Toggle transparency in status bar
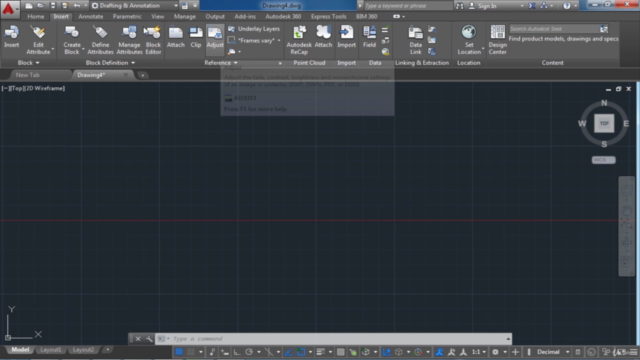 click(x=340, y=352)
